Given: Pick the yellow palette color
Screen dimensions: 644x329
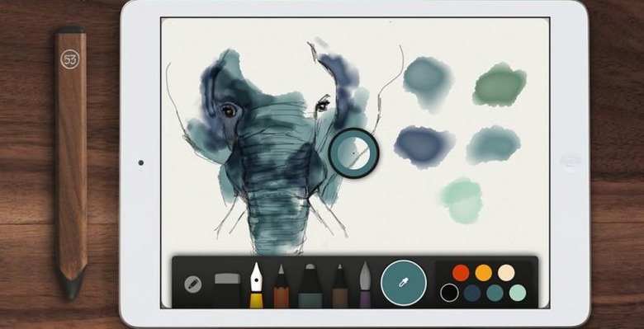Looking at the screenshot, I should (x=483, y=273).
